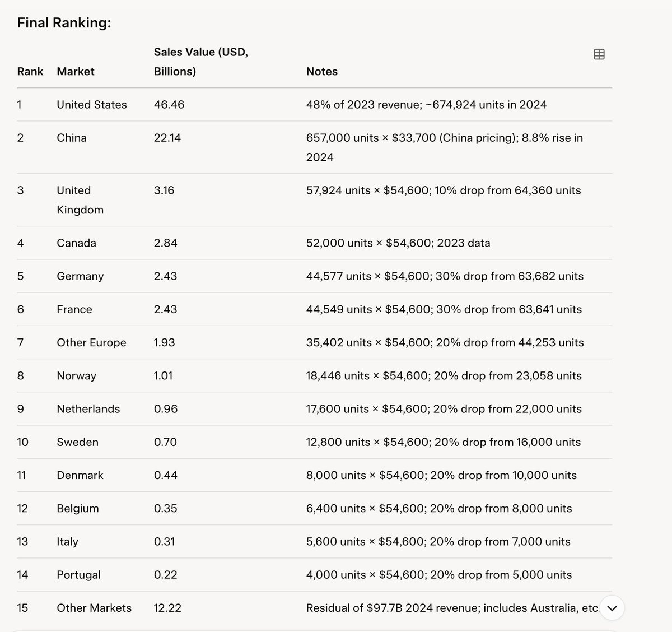Viewport: 672px width, 632px height.
Task: Select the 'Portugal' market cell
Action: 79,575
